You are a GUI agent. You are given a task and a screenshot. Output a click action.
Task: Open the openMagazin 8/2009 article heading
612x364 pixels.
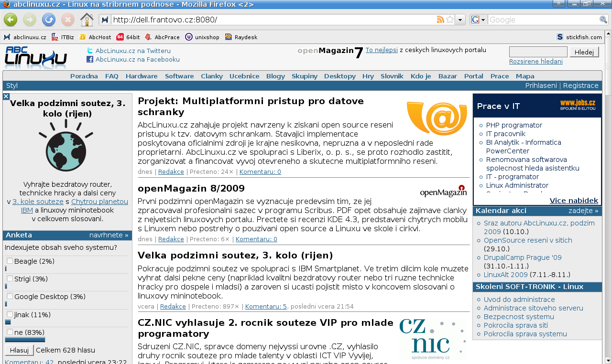click(191, 188)
